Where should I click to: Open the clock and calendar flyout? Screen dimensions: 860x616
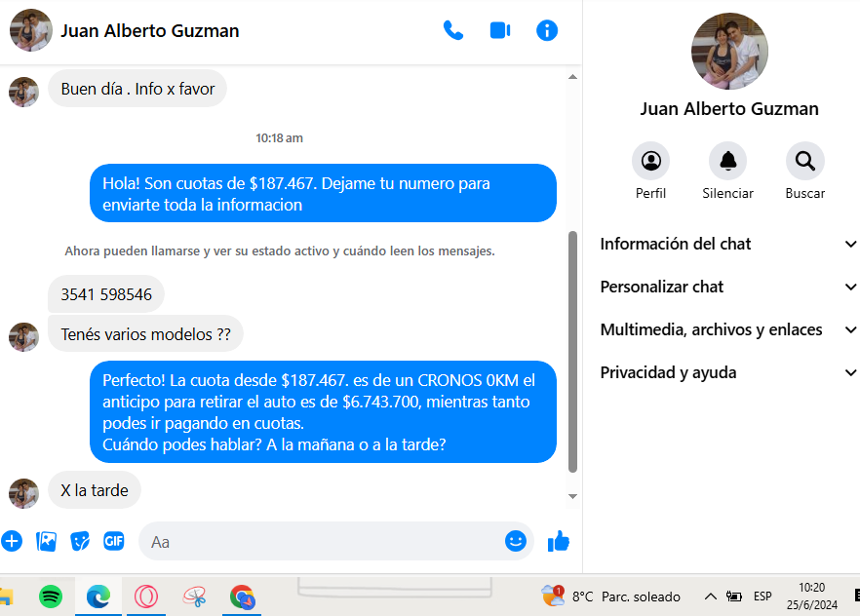pos(811,597)
